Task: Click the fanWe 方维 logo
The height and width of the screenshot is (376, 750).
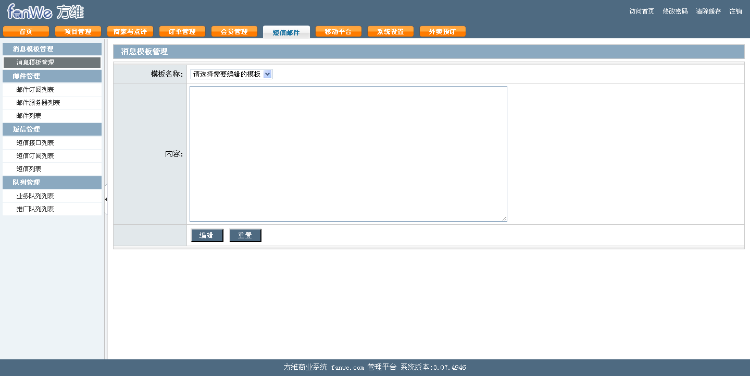Action: click(x=45, y=11)
